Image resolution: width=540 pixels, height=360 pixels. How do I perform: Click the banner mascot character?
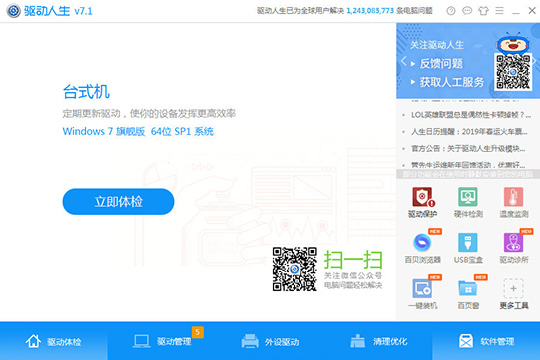[x=513, y=43]
